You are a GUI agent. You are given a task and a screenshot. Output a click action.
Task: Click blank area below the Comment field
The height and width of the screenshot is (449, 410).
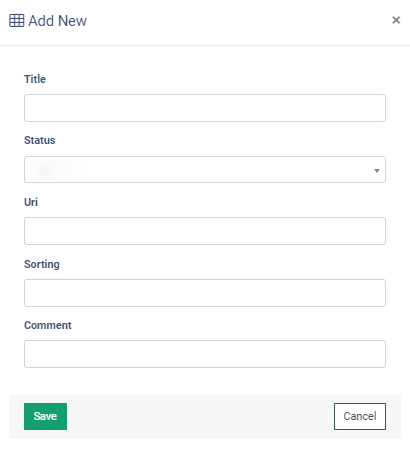click(x=205, y=381)
